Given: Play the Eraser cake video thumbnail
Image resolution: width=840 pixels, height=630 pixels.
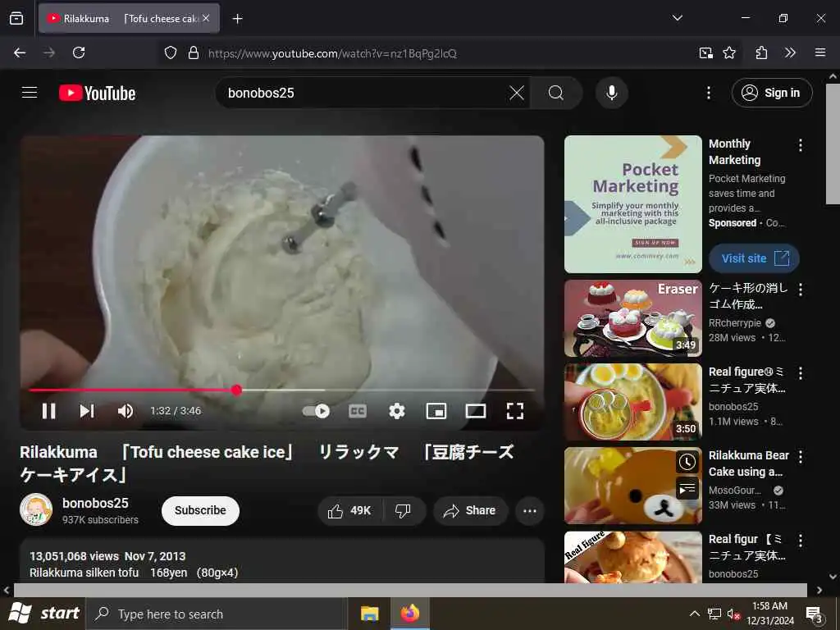Looking at the screenshot, I should coord(632,318).
